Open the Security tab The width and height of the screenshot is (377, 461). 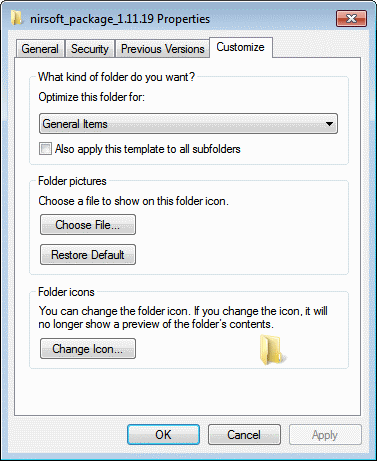click(x=90, y=49)
